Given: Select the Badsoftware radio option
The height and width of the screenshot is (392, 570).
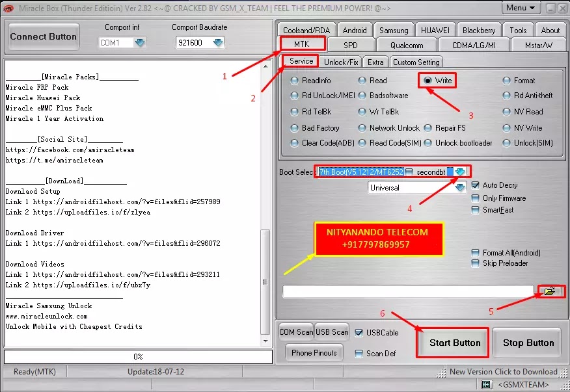Looking at the screenshot, I should pyautogui.click(x=362, y=96).
